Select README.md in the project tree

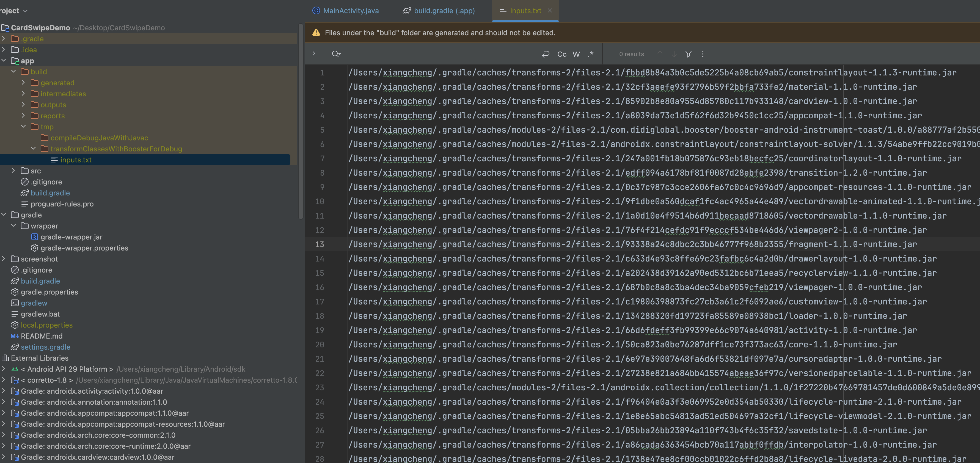click(42, 336)
